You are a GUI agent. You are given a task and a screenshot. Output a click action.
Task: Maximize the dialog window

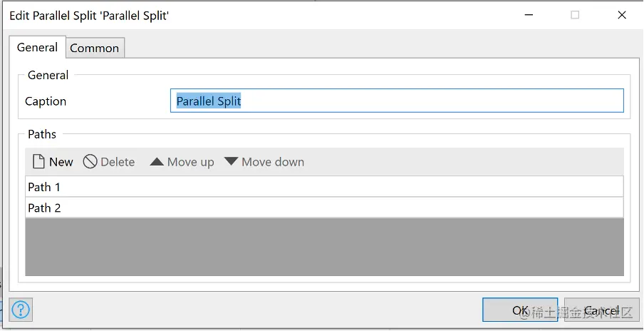(x=575, y=15)
